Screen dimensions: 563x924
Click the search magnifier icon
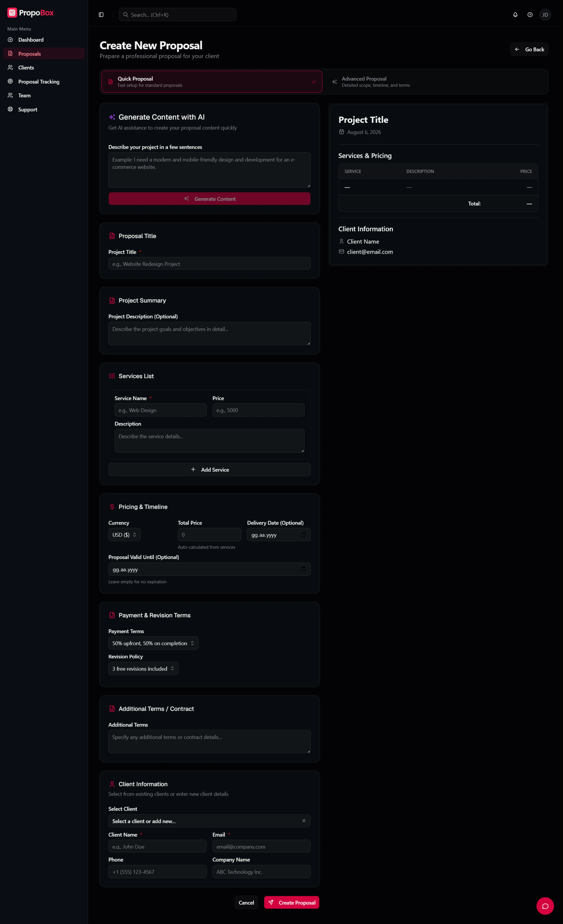pos(126,15)
